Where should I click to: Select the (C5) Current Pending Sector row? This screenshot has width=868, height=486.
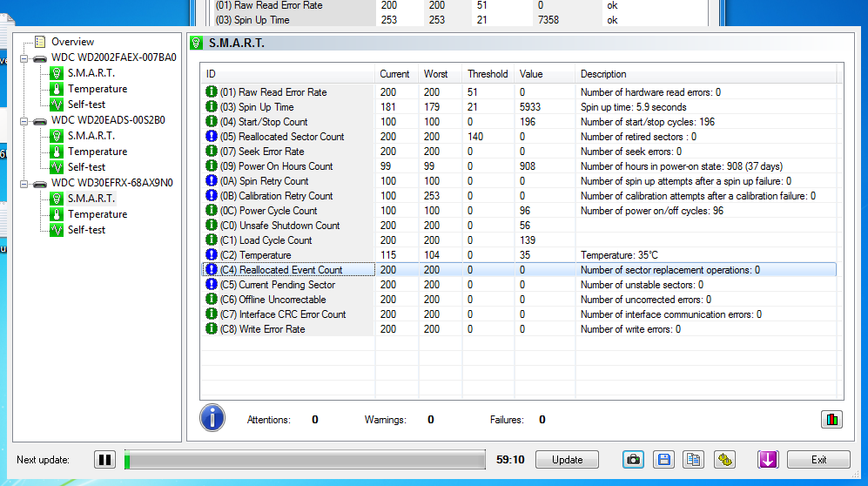pos(519,285)
